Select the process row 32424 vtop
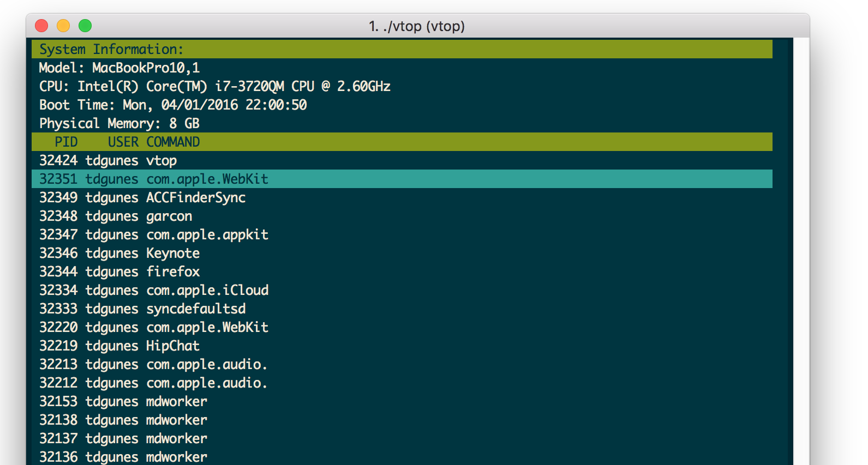868x465 pixels. click(402, 160)
